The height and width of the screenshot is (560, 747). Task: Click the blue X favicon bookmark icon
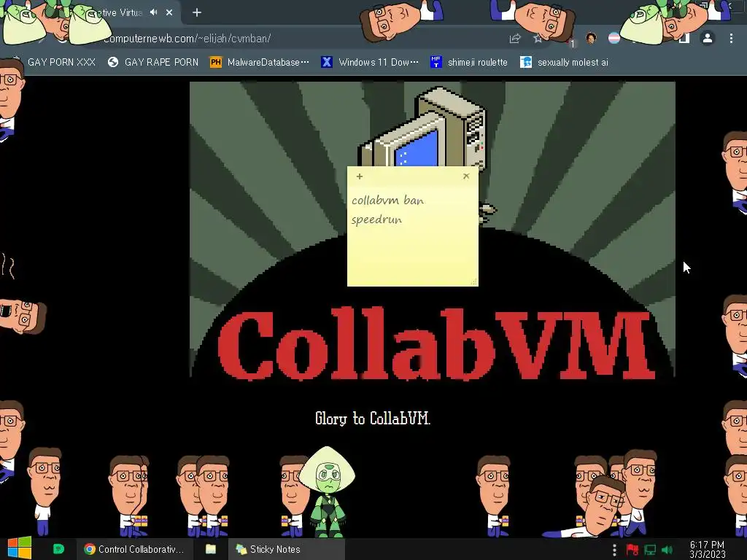326,63
